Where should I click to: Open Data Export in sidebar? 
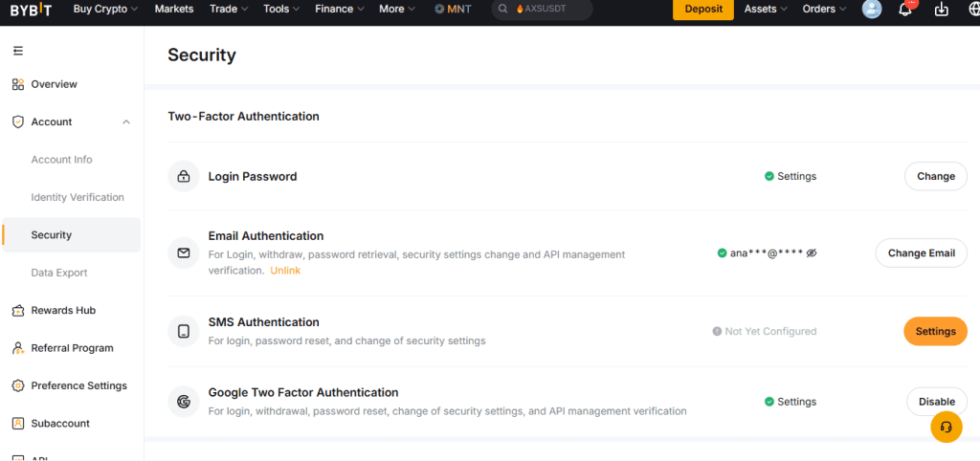59,273
